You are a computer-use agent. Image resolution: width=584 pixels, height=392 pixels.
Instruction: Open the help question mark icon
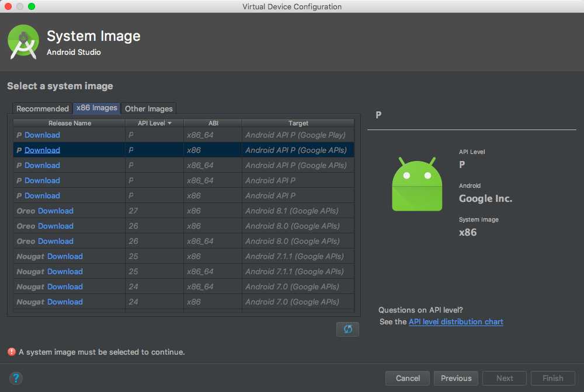(x=16, y=378)
